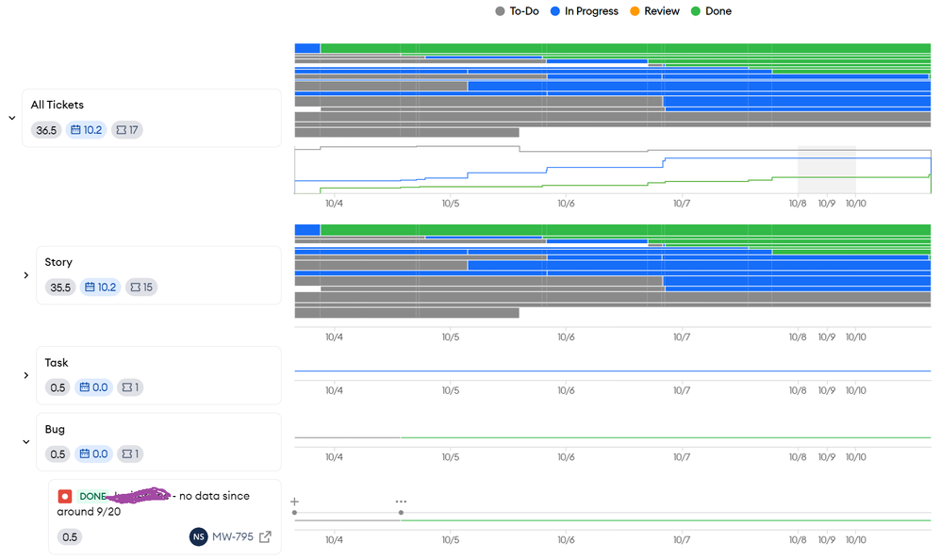Open MW-795 ticket link

tap(233, 536)
